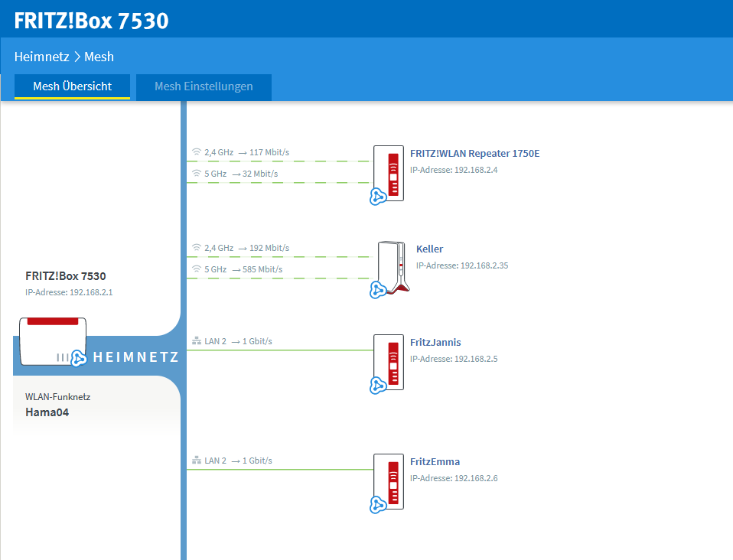The width and height of the screenshot is (733, 560).
Task: Click the 2,4 GHz 192 Mbit/s label
Action: [247, 248]
